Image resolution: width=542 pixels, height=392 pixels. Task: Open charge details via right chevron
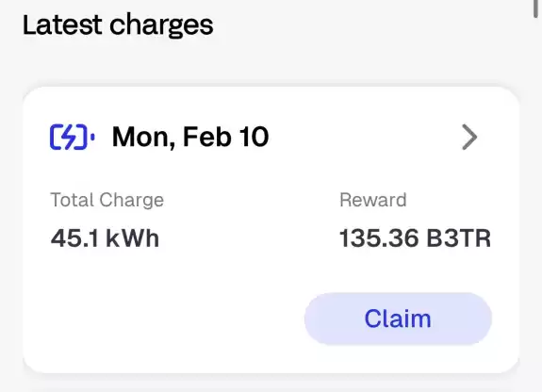469,138
